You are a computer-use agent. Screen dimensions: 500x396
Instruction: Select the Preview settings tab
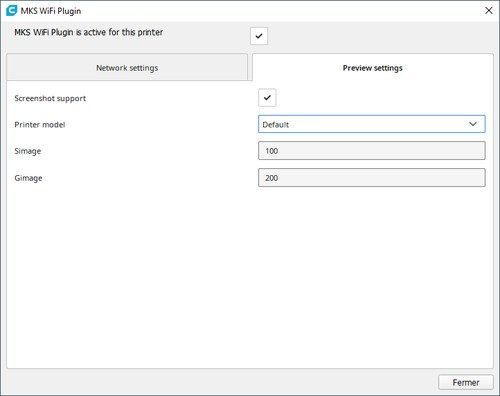373,68
